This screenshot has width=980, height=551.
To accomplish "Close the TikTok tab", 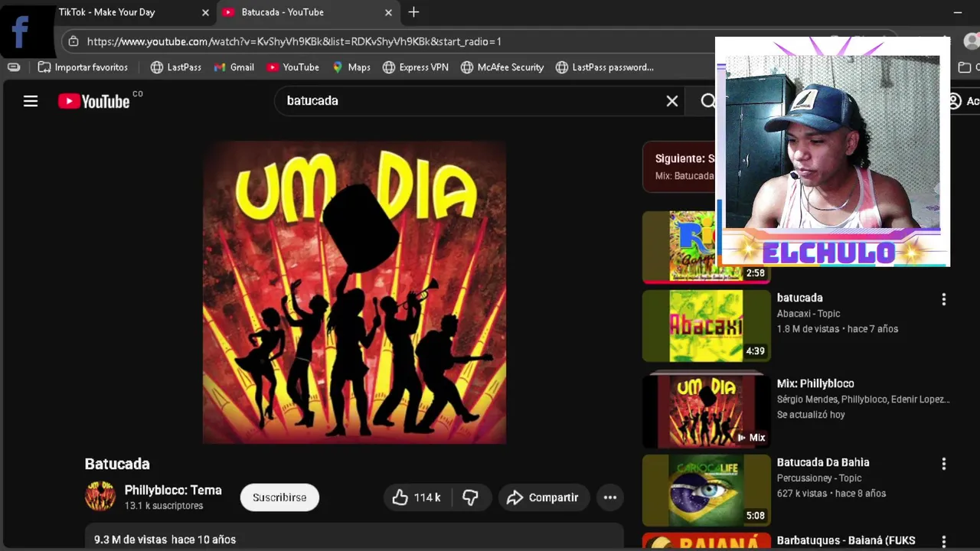I will coord(205,12).
